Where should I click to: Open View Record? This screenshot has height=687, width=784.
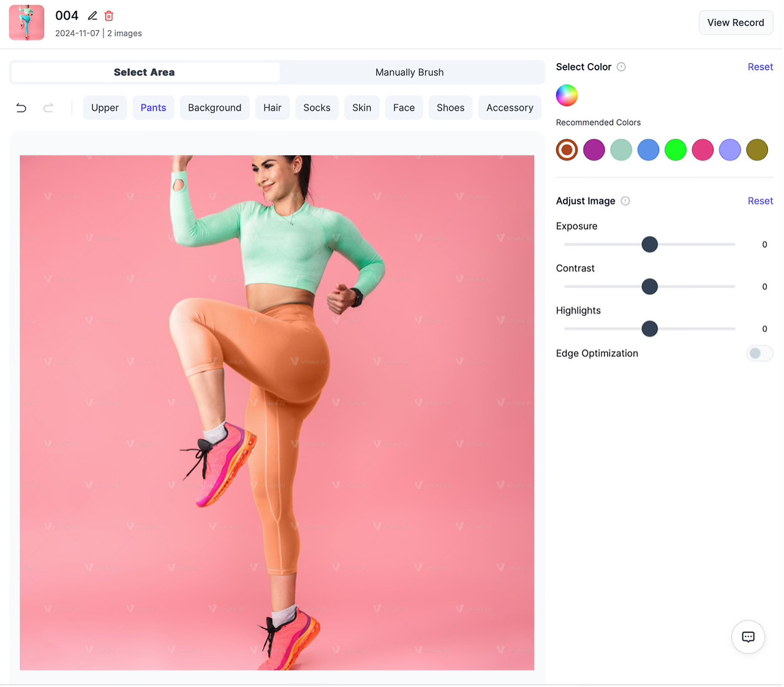(x=736, y=23)
